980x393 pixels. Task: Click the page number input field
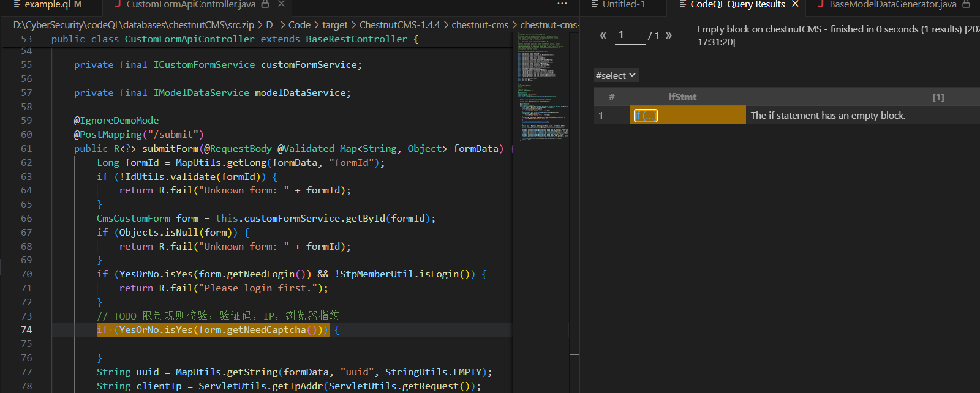pyautogui.click(x=630, y=36)
